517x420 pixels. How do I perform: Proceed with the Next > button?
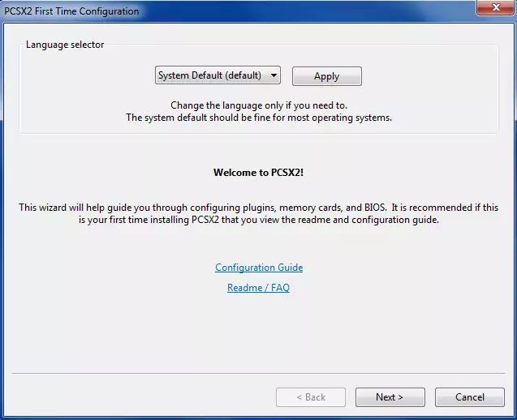pyautogui.click(x=390, y=397)
